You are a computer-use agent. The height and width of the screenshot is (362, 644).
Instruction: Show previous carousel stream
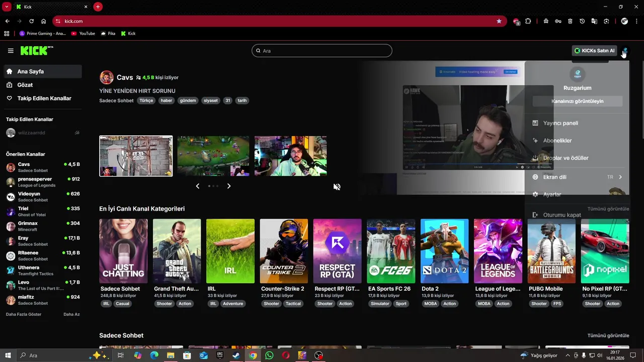tap(197, 186)
